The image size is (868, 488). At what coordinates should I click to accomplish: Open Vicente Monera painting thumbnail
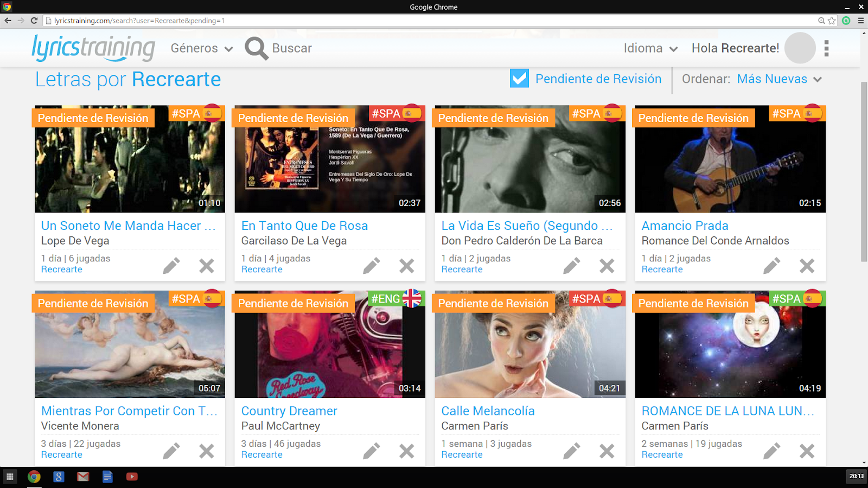click(x=130, y=344)
